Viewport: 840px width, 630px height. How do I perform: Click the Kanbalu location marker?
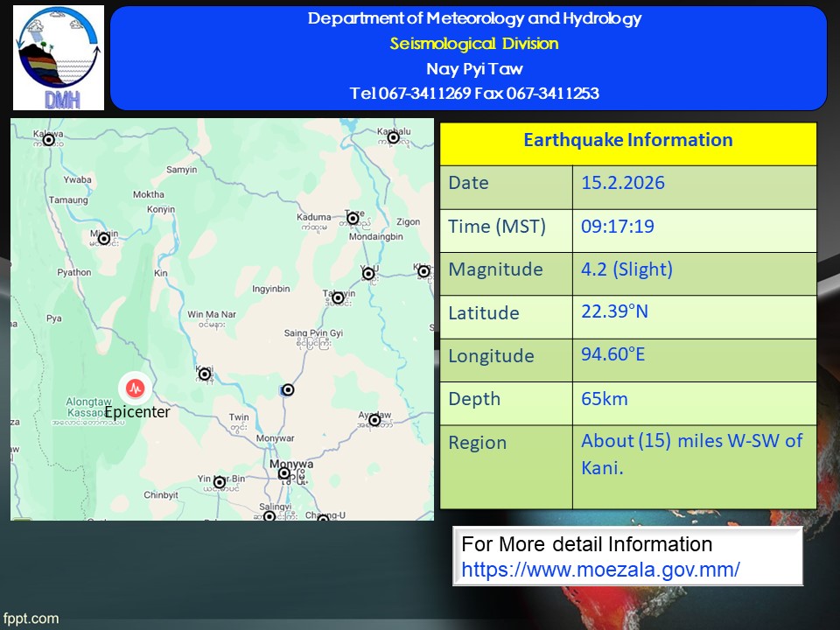coord(394,136)
